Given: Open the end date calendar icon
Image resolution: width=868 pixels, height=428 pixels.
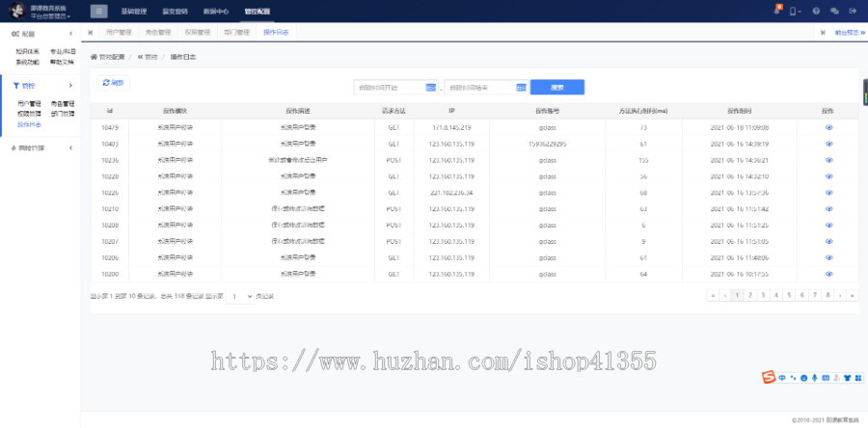Looking at the screenshot, I should point(522,88).
